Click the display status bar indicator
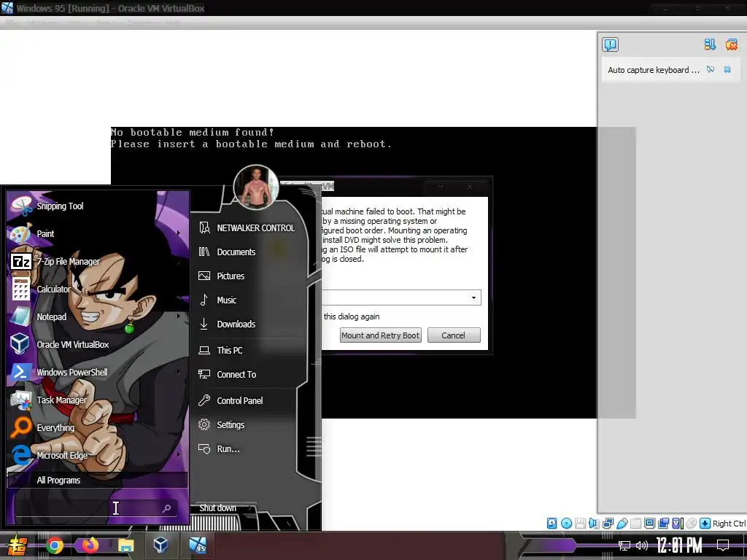Screen dimensions: 747x560 pyautogui.click(x=649, y=524)
